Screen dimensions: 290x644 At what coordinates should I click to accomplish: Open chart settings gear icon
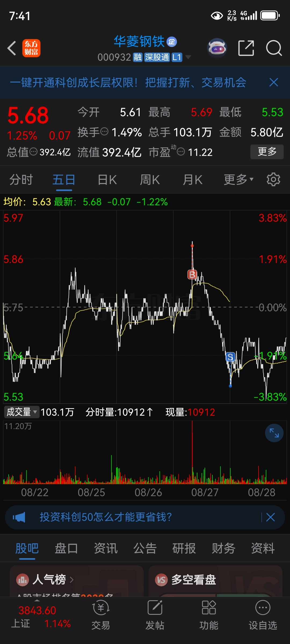pyautogui.click(x=273, y=180)
